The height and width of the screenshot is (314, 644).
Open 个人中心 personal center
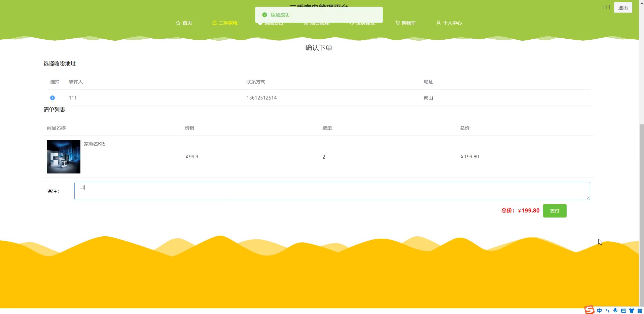point(449,23)
